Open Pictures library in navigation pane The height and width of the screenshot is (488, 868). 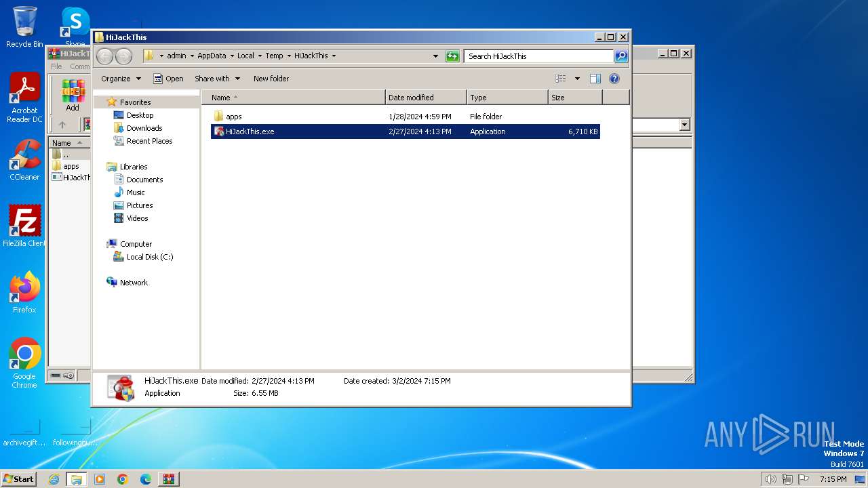click(x=140, y=205)
